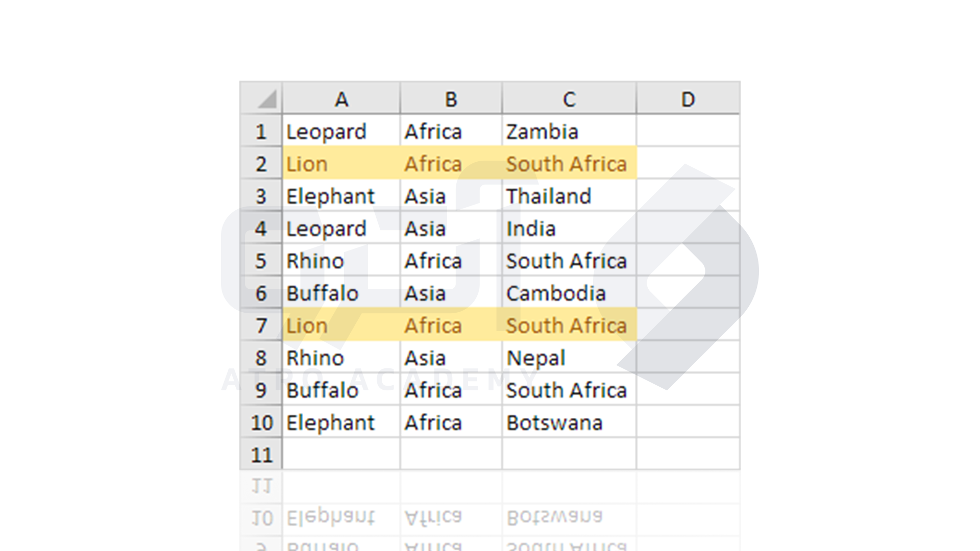Select column D header
Screen dimensions: 980x551
point(688,98)
